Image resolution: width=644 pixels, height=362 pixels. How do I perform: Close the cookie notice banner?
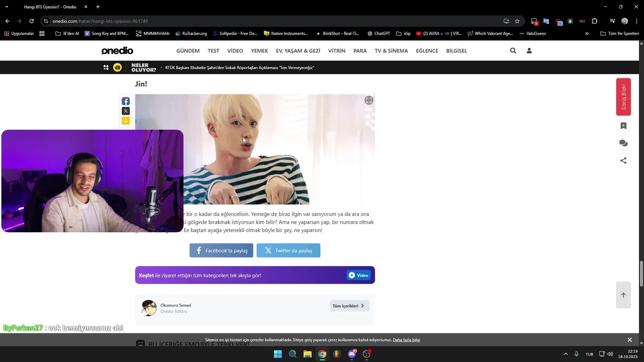tap(629, 340)
